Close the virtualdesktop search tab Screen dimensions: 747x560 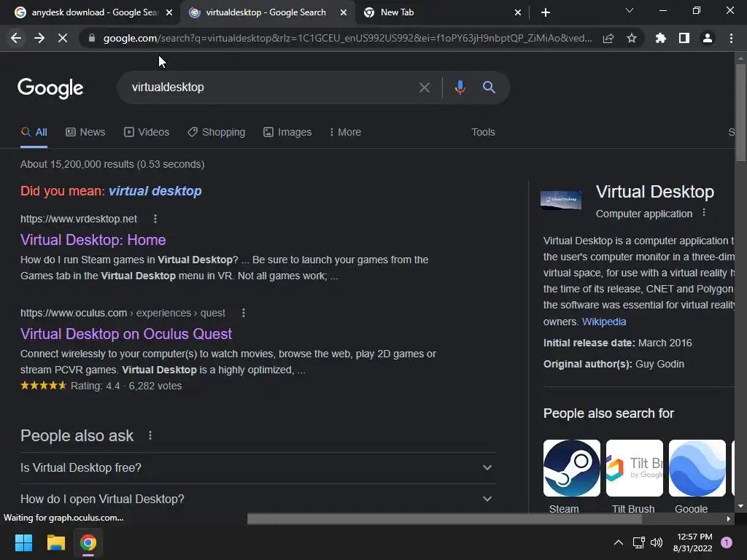[x=344, y=13]
